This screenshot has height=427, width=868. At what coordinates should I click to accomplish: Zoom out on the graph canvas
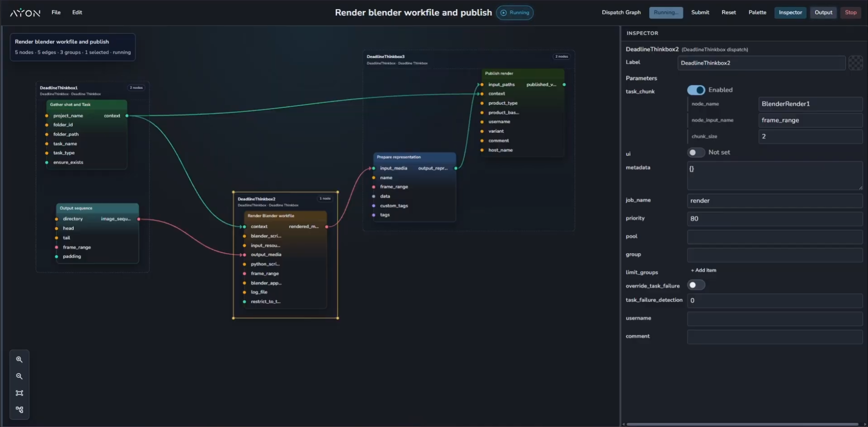click(19, 376)
